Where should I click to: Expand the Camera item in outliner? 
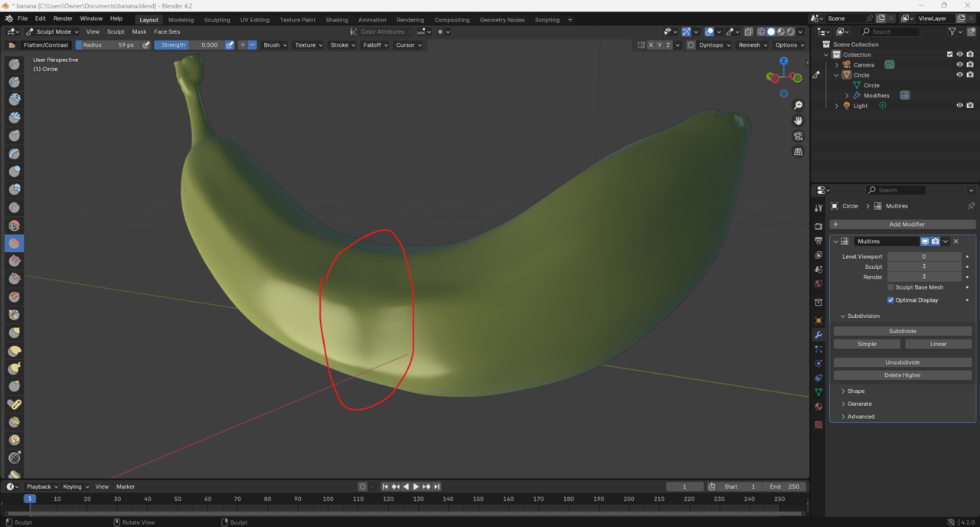pos(836,65)
